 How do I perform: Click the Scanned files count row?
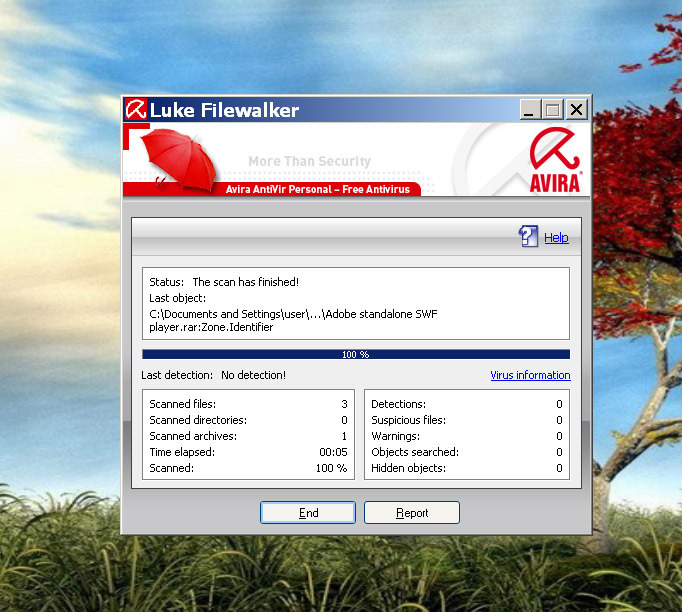coord(248,404)
